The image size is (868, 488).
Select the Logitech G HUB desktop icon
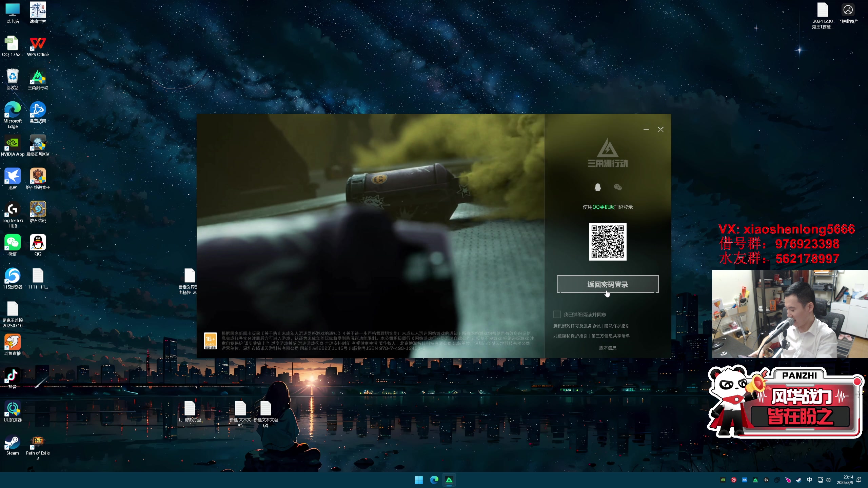pos(13,215)
